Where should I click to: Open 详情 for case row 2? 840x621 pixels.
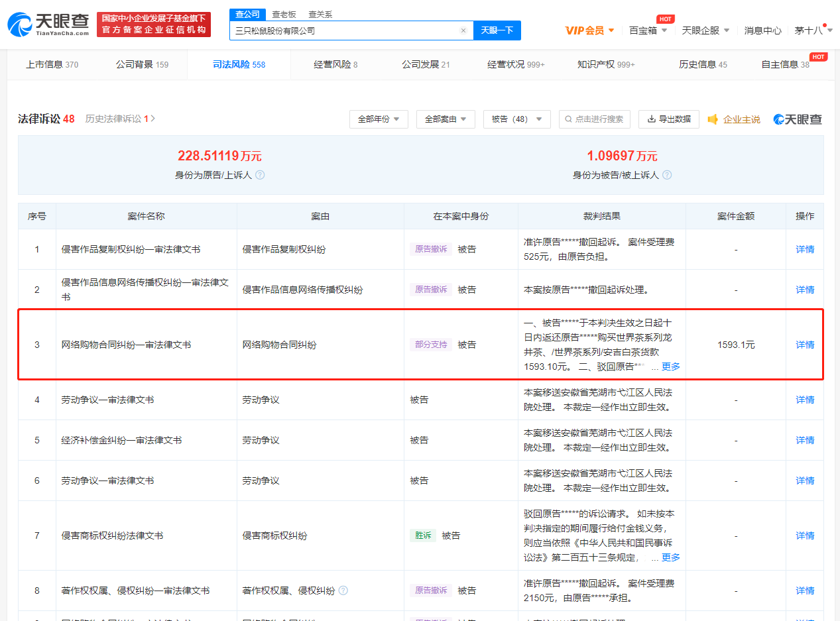(805, 290)
